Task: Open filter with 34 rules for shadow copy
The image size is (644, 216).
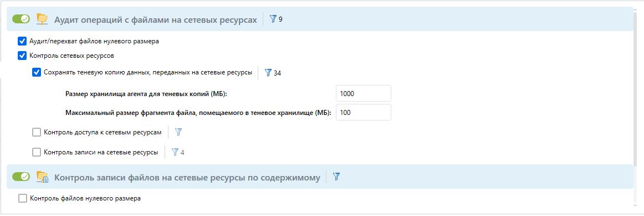Action: click(273, 73)
